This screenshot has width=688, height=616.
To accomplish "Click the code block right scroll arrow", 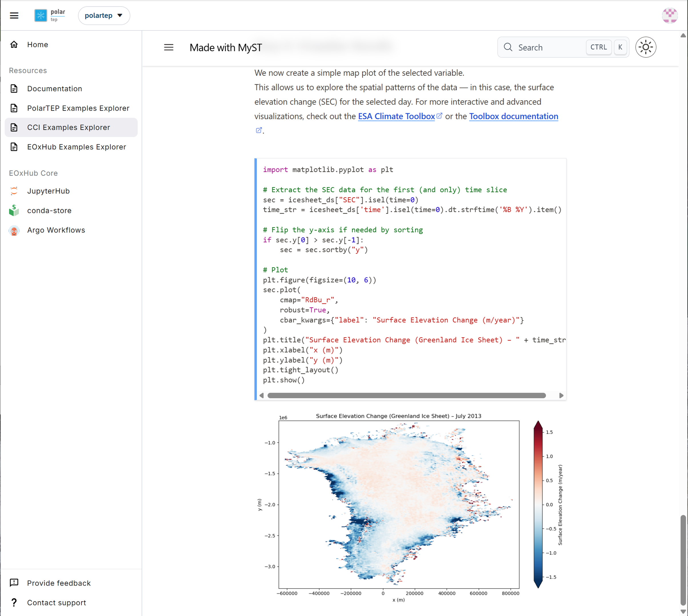I will coord(561,395).
